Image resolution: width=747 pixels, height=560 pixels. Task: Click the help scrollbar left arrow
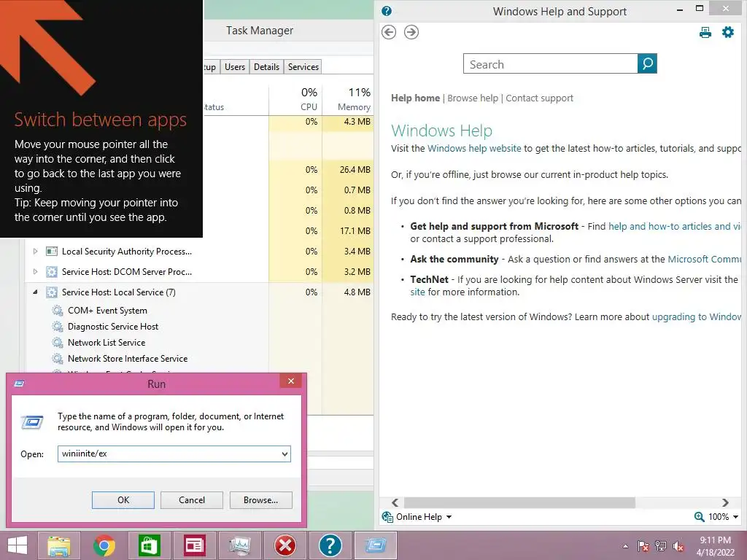[395, 502]
